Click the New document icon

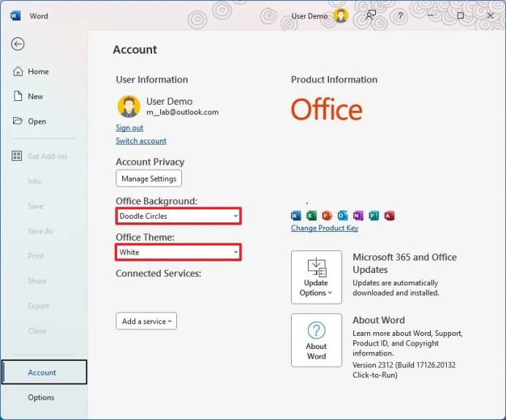(x=18, y=96)
